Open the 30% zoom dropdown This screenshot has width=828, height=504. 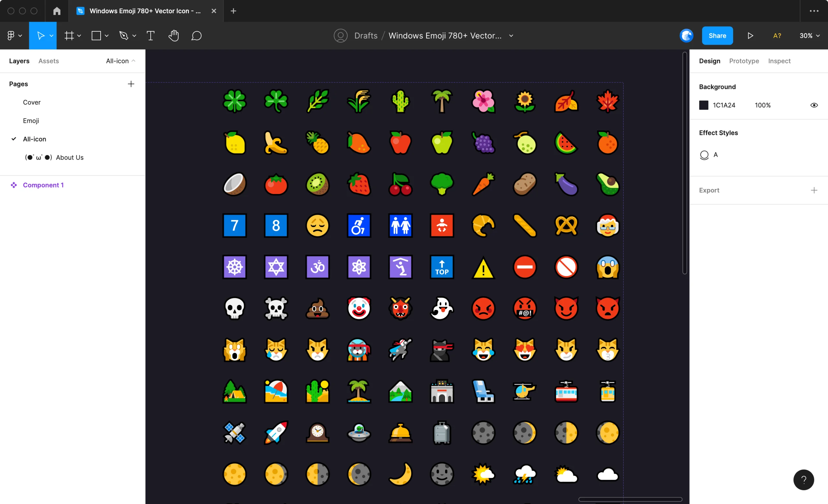[810, 36]
